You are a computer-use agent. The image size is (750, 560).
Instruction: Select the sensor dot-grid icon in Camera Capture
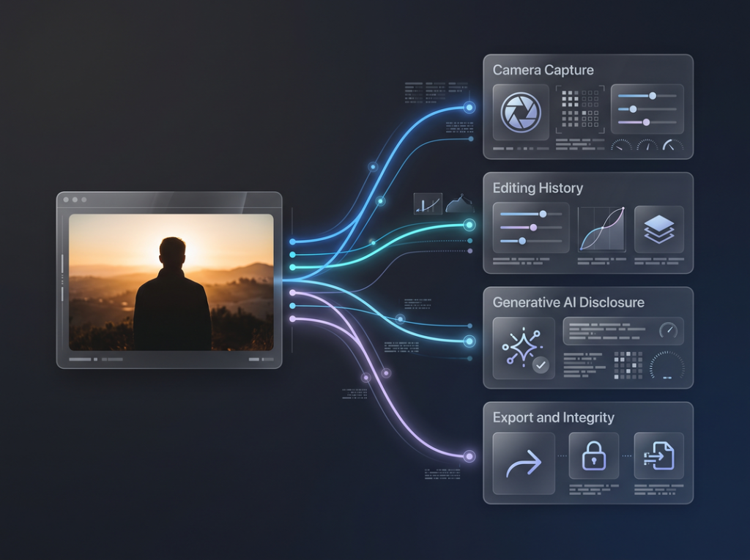[x=580, y=110]
